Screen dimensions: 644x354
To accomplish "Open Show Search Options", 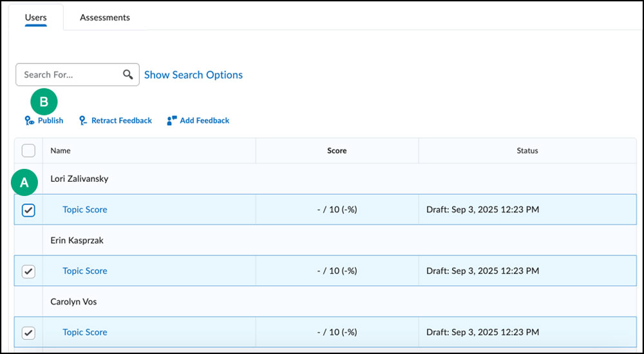I will 193,75.
